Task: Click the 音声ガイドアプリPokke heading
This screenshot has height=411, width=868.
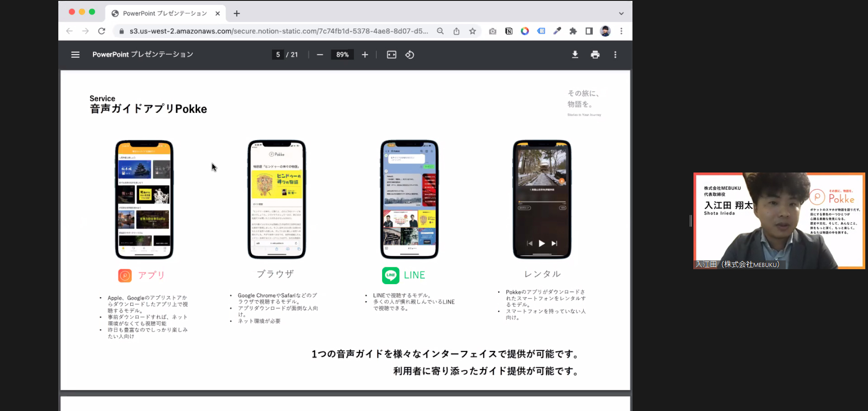Action: point(148,109)
